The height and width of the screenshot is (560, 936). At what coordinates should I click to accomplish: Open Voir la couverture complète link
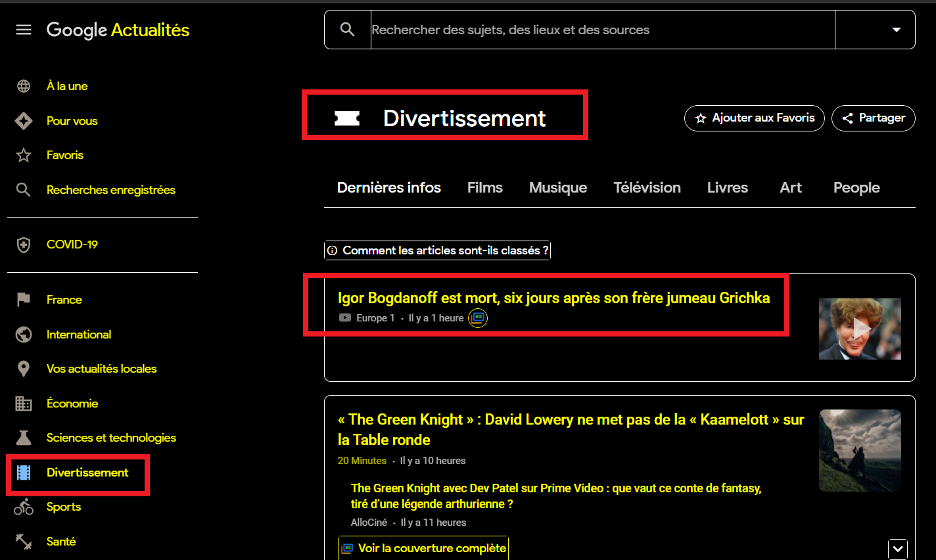pos(423,548)
